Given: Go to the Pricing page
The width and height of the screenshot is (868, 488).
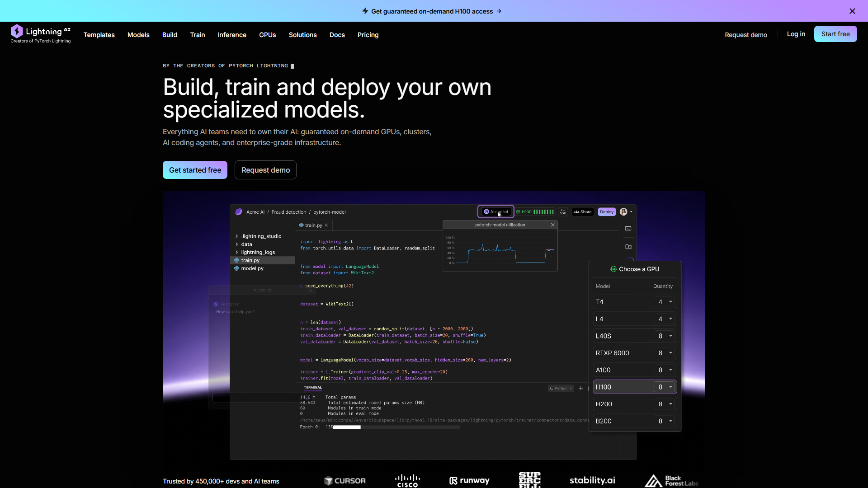Looking at the screenshot, I should coord(368,35).
